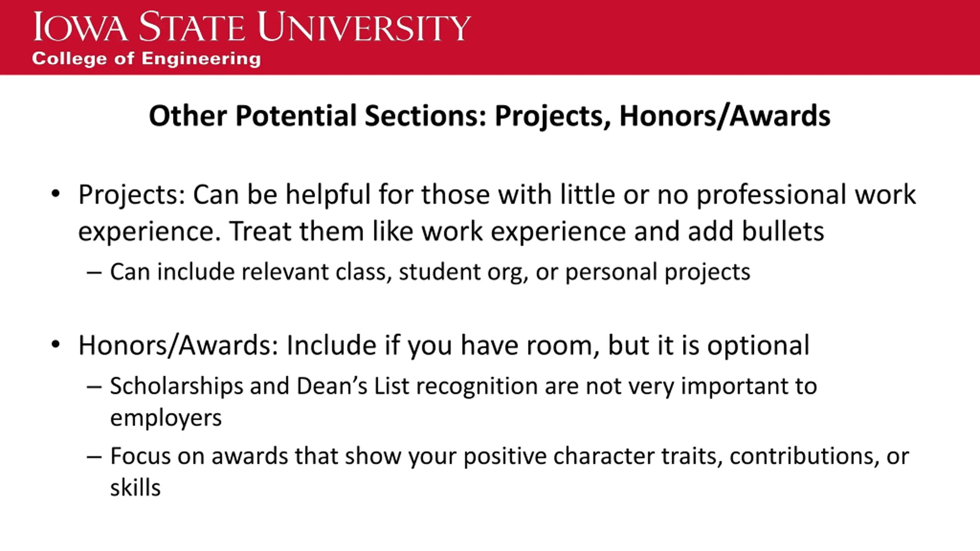Click the words professional work in the first bullet
The width and height of the screenshot is (980, 551).
click(806, 195)
